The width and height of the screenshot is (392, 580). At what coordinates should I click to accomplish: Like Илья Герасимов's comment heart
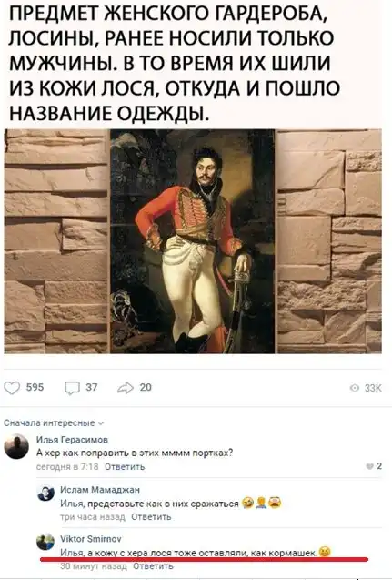pos(369,466)
